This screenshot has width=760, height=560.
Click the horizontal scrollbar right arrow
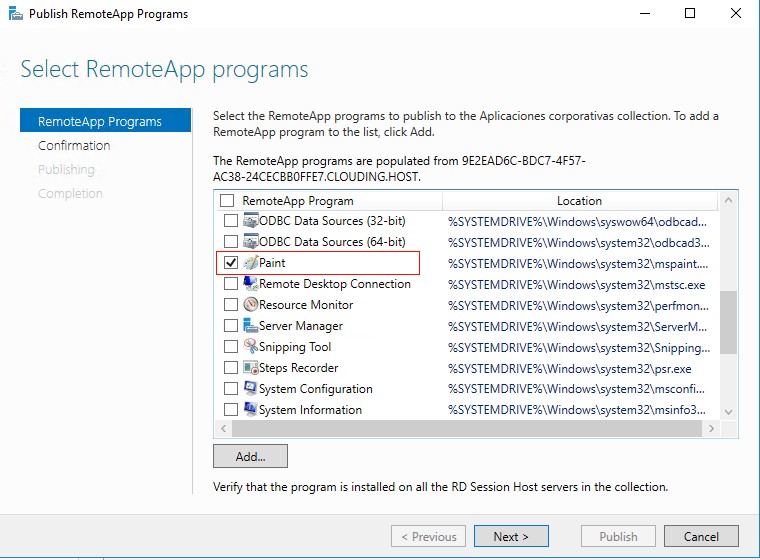pos(711,428)
